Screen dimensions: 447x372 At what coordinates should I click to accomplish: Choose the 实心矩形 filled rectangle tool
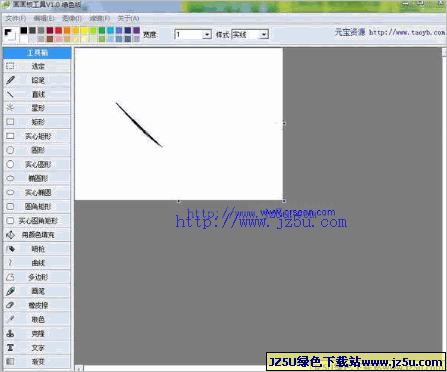click(x=37, y=136)
